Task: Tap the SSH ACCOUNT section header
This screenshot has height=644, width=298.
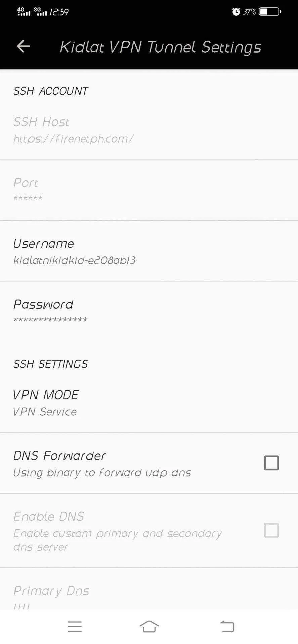Action: pos(50,91)
